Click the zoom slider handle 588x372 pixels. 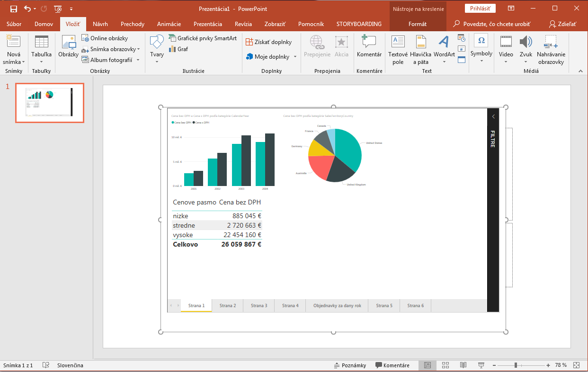pyautogui.click(x=516, y=365)
